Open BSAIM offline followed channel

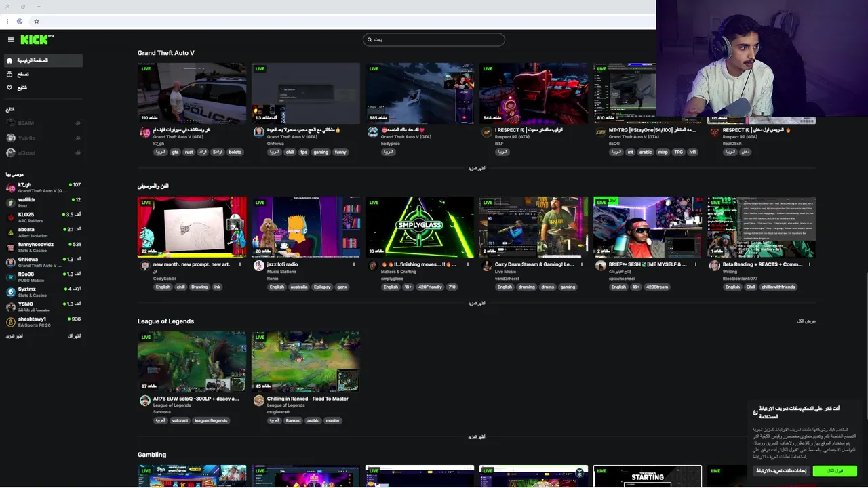(x=43, y=123)
